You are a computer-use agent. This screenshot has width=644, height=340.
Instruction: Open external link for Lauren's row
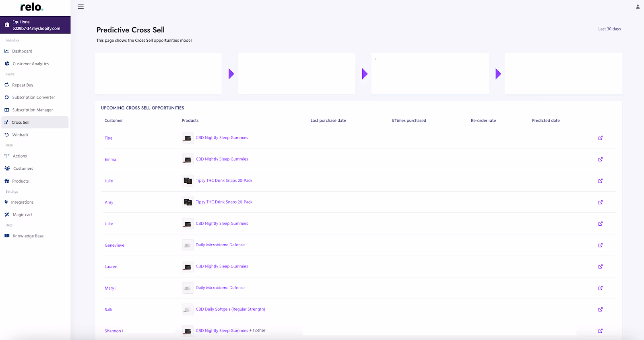click(x=600, y=266)
